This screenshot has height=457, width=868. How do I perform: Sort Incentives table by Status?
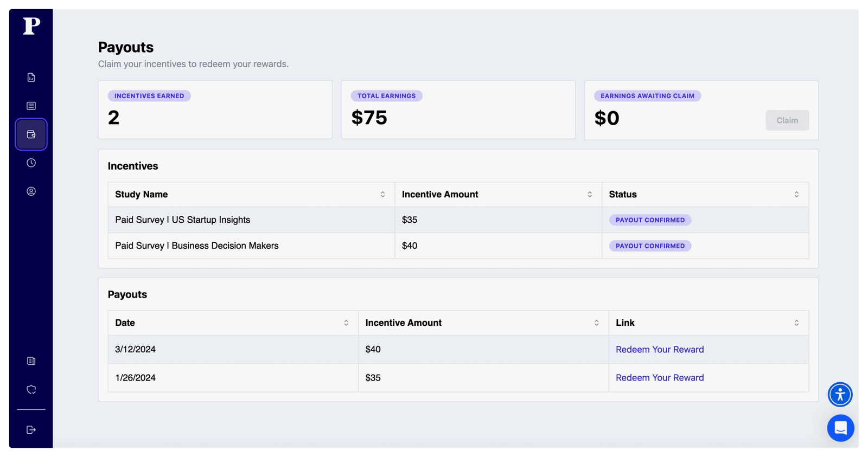796,195
